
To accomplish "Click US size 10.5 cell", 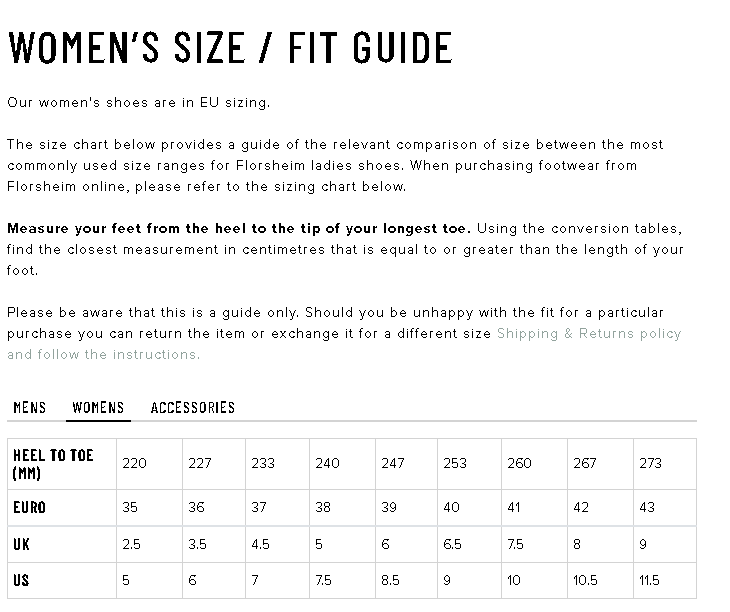I will point(585,580).
